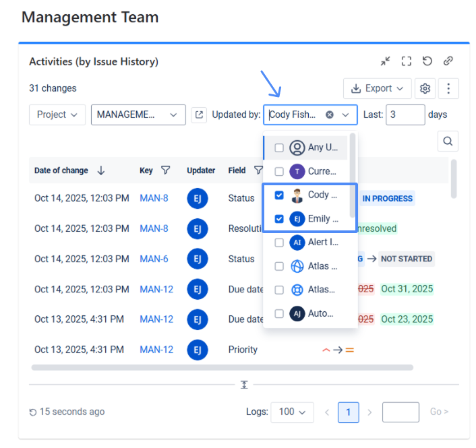
Task: Click the collapse gadget icon
Action: click(385, 61)
